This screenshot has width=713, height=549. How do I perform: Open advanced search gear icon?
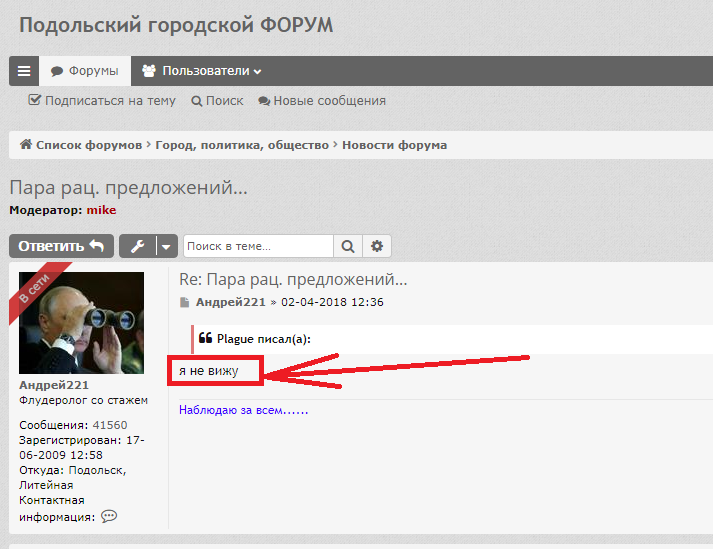click(377, 246)
